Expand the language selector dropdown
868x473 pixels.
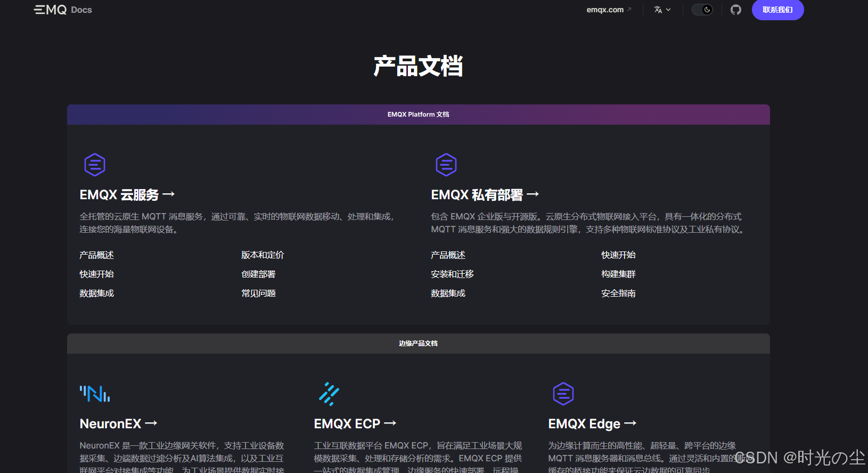(x=662, y=10)
